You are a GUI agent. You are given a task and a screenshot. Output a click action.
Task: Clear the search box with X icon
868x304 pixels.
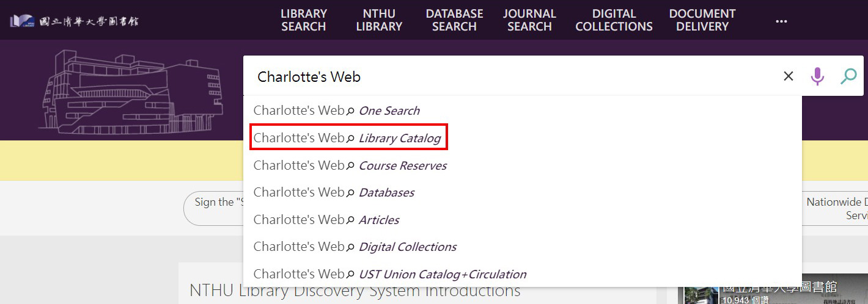tap(788, 76)
